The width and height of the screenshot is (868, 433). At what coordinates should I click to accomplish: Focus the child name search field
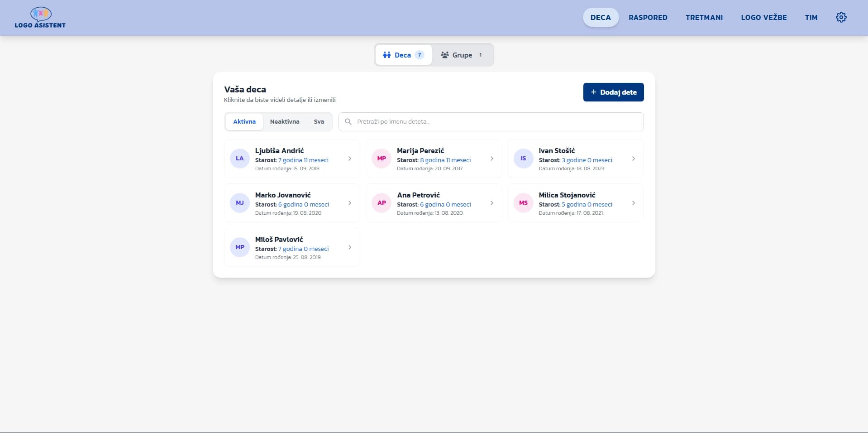[x=491, y=122]
